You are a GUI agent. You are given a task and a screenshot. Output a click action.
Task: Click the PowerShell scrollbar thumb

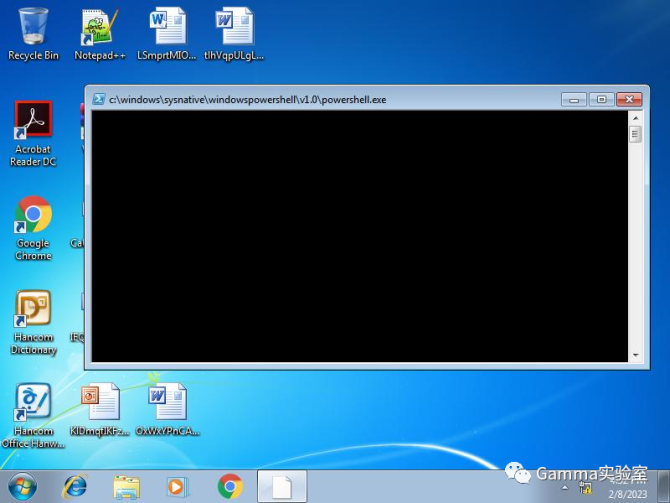[x=636, y=135]
